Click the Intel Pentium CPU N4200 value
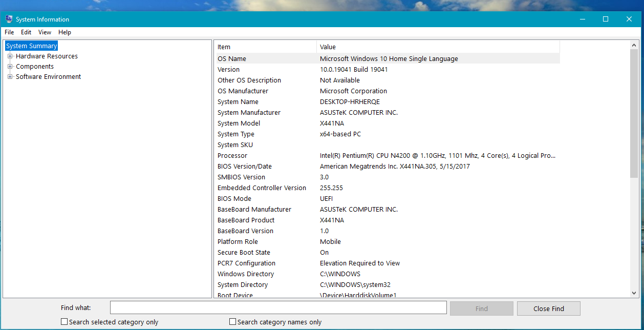The image size is (644, 330). (438, 155)
